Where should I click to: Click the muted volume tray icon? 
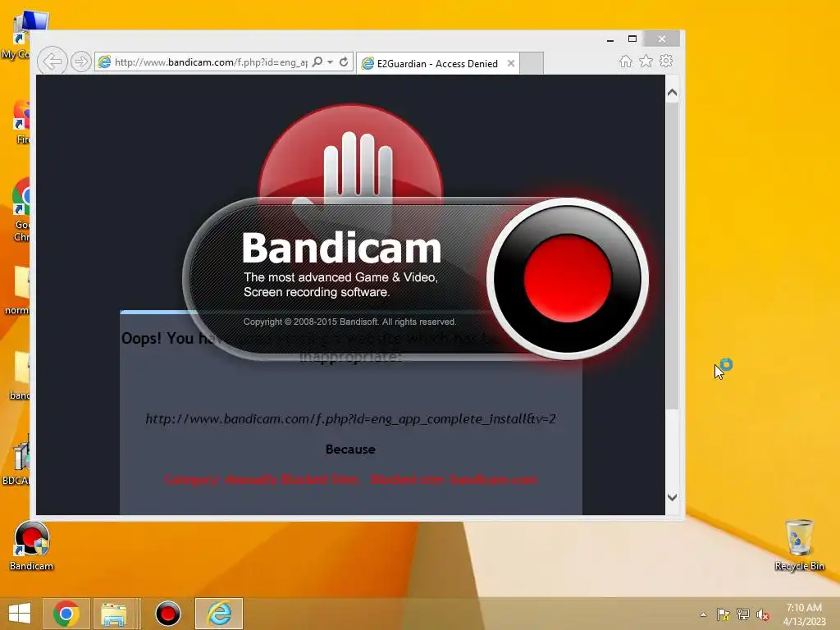(x=762, y=614)
